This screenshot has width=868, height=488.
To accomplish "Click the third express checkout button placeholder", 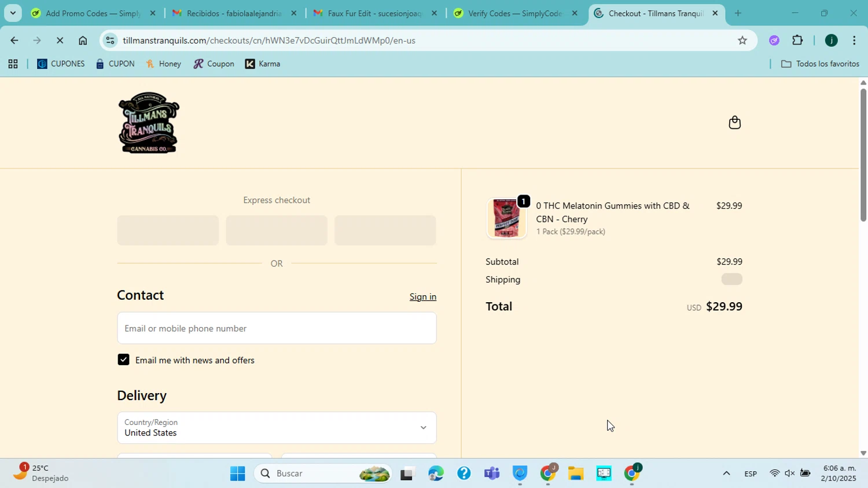I will point(385,230).
